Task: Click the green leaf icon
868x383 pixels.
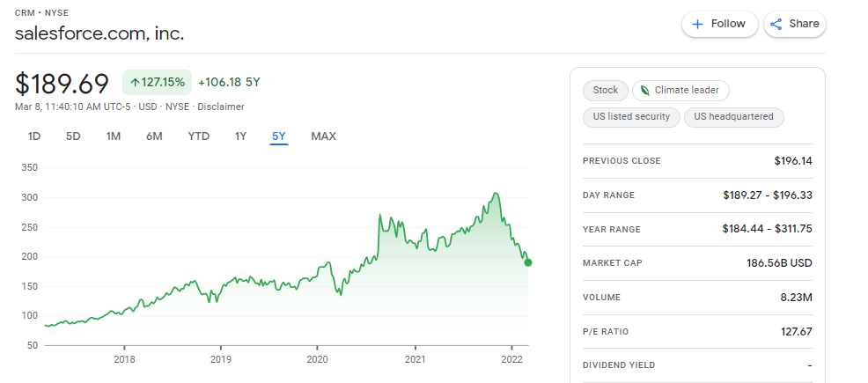Action: tap(645, 90)
